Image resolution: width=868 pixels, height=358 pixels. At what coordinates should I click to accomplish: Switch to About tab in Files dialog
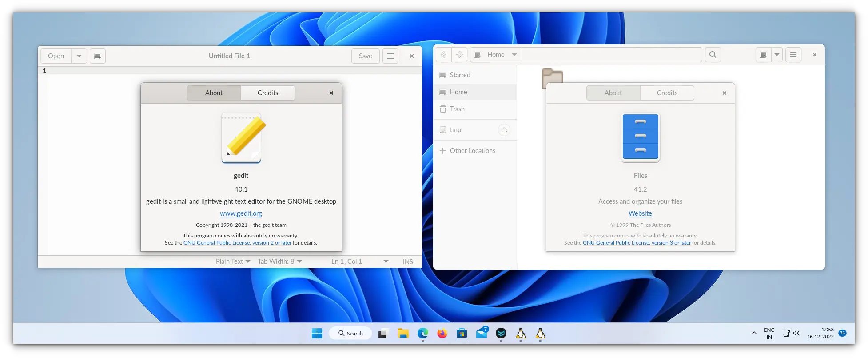click(613, 93)
